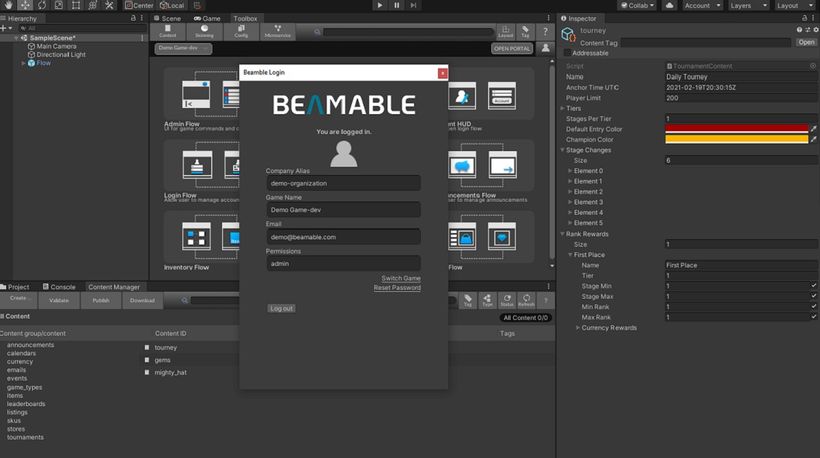Open the Champion Color swatch
The image size is (820, 458).
tap(735, 139)
